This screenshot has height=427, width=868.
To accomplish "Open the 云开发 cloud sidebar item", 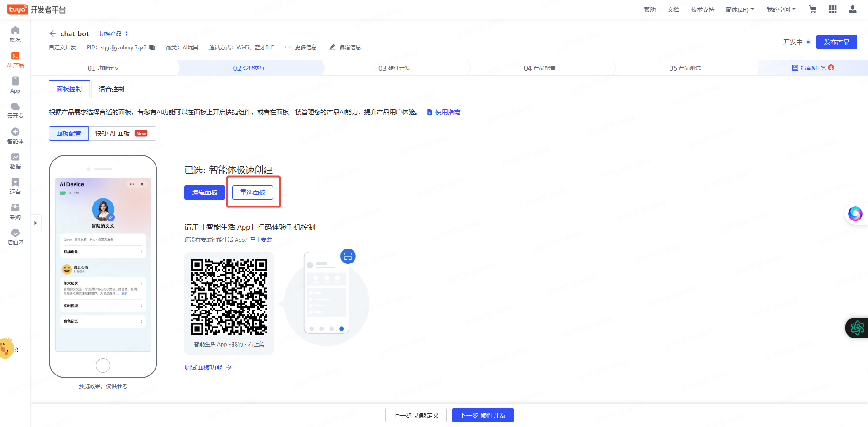I will pyautogui.click(x=15, y=110).
